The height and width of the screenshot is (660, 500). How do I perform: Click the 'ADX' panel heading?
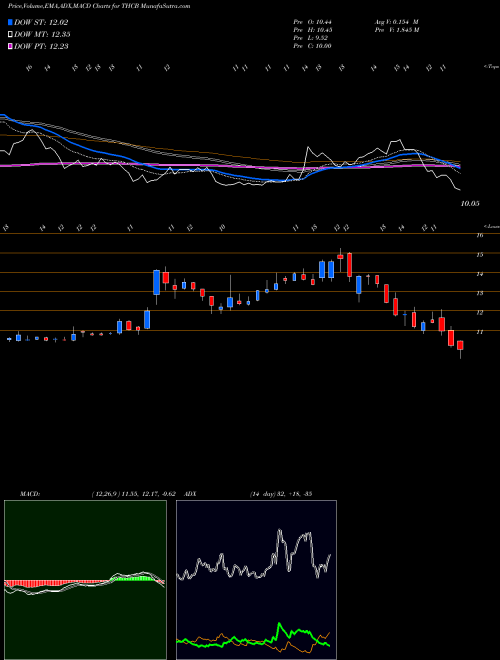click(x=191, y=494)
